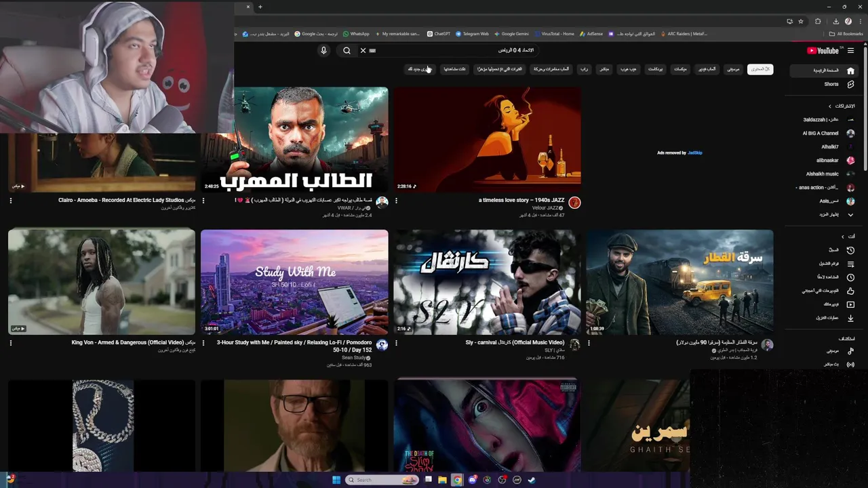The height and width of the screenshot is (488, 868).
Task: Open anas action subscription channel
Action: [825, 188]
